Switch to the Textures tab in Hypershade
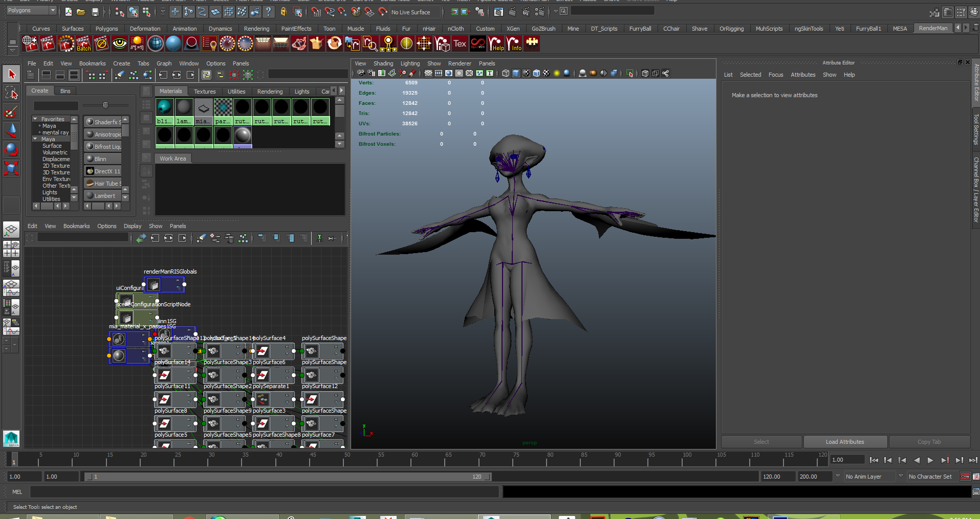980x519 pixels. [x=204, y=92]
